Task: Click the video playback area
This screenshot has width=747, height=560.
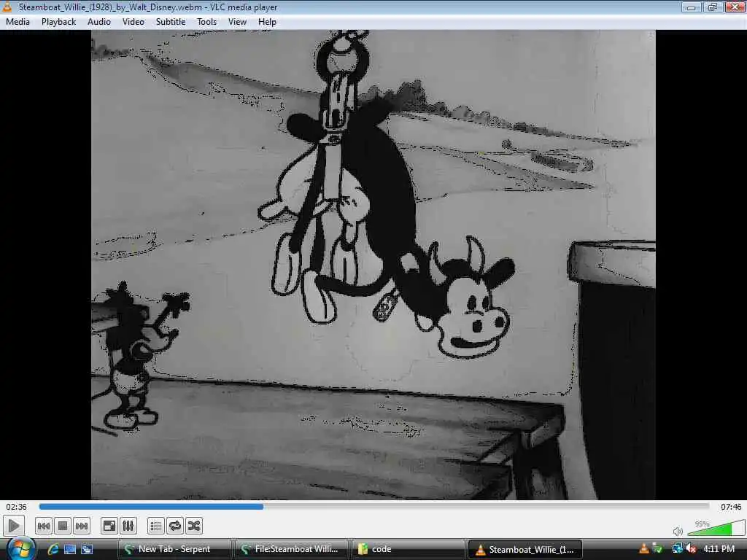Action: 373,265
